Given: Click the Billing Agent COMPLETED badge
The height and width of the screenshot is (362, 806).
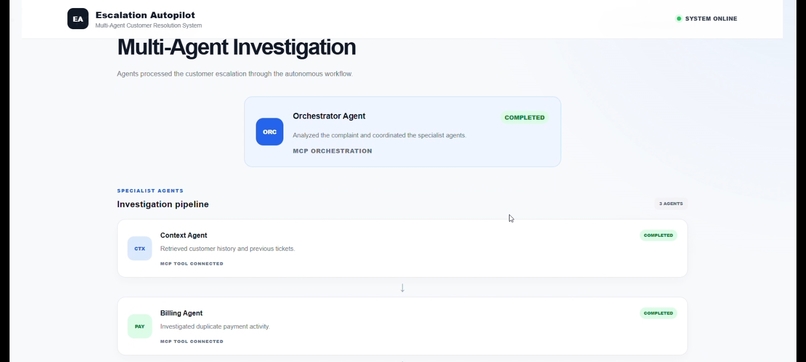Looking at the screenshot, I should (658, 313).
